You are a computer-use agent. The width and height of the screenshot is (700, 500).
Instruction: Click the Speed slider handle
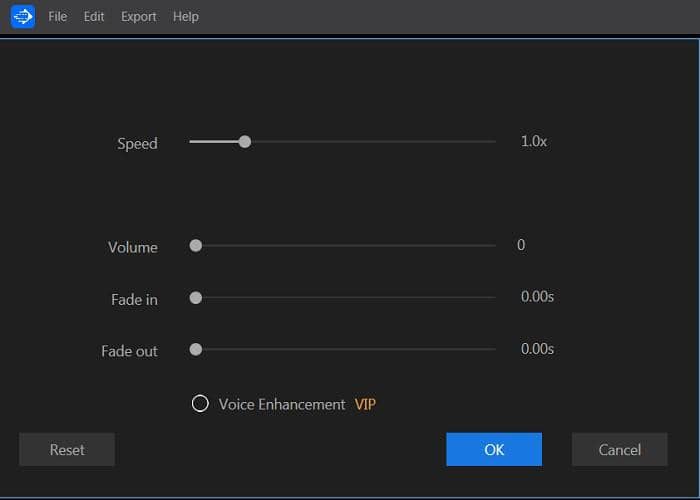245,142
